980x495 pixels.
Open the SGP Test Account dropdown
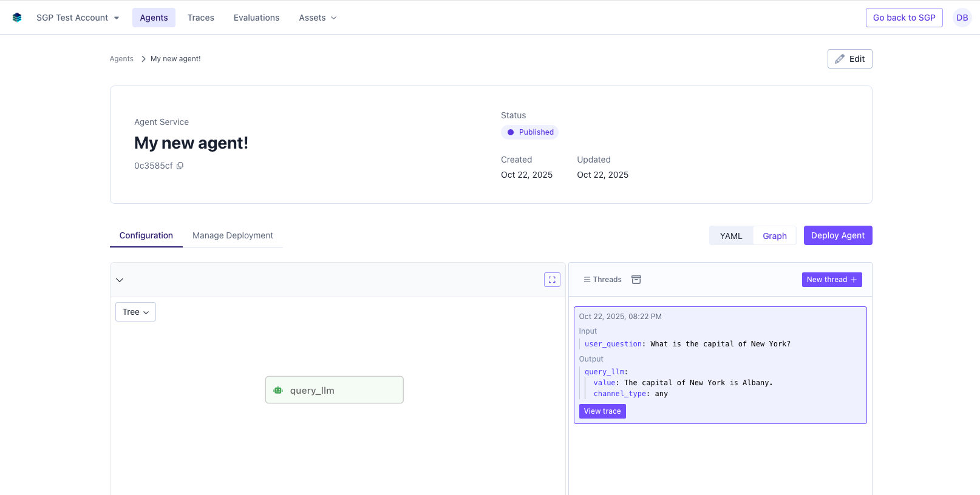point(78,18)
